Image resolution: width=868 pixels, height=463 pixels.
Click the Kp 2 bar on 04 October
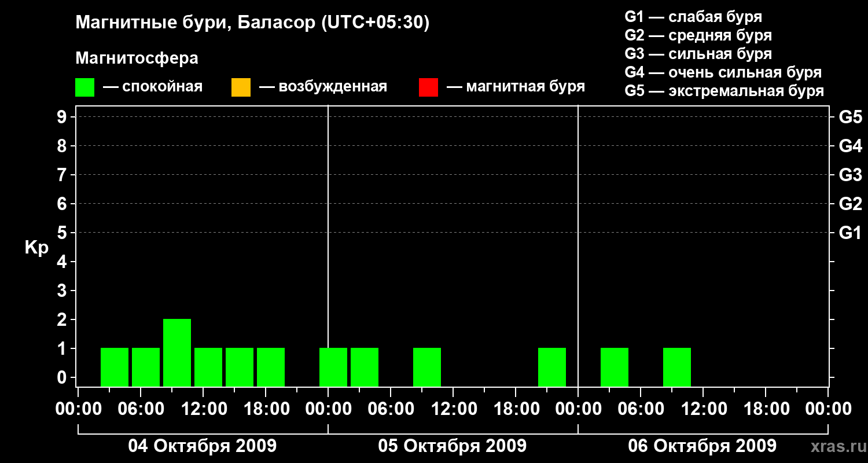(177, 352)
